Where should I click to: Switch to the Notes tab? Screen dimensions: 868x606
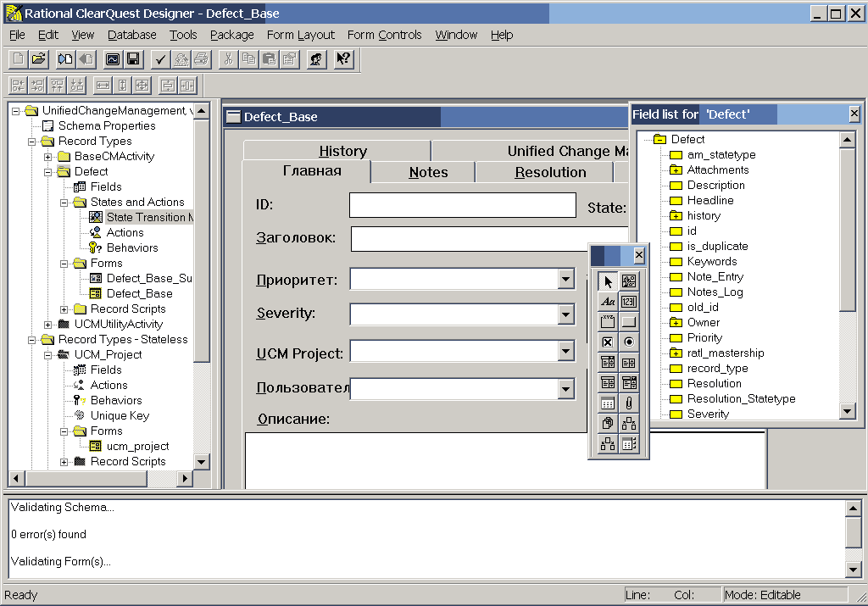[x=424, y=172]
